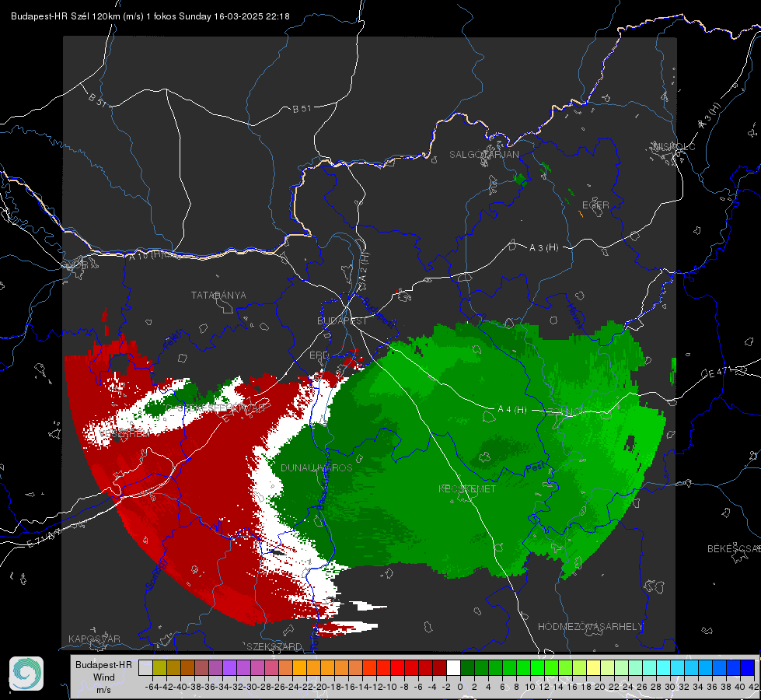Click the swirl logo icon beside the legend
Viewport: 761px width, 700px height.
point(26,674)
